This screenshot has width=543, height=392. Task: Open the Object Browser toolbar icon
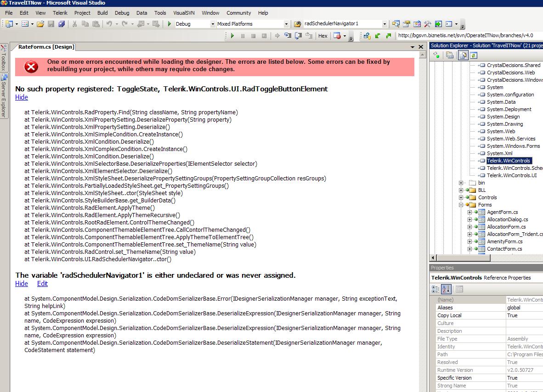[x=417, y=24]
